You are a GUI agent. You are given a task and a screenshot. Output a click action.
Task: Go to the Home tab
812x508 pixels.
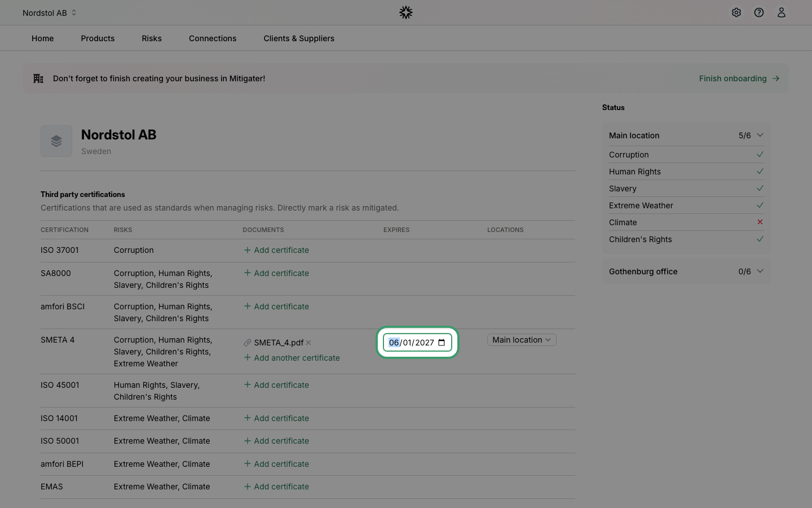coord(43,38)
